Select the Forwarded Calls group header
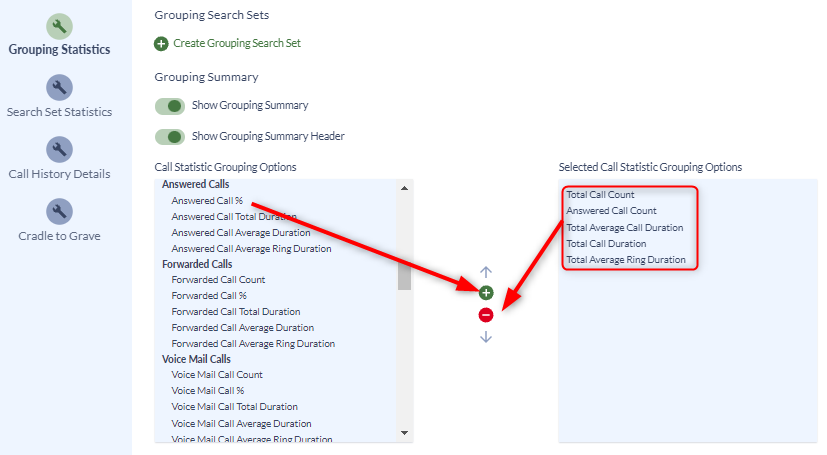This screenshot has height=455, width=827. (197, 264)
